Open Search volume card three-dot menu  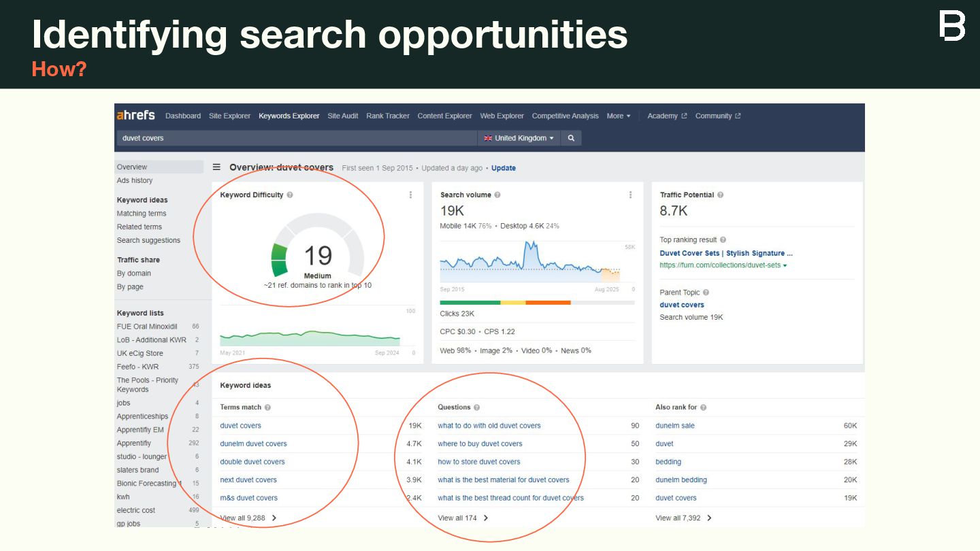click(x=631, y=195)
